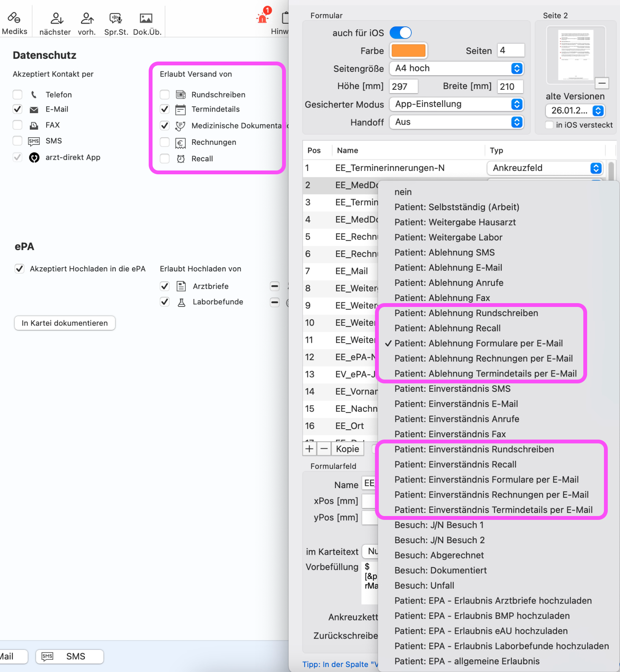Select Patient: Ablehnung Rundschreiben menu entry

coord(466,313)
